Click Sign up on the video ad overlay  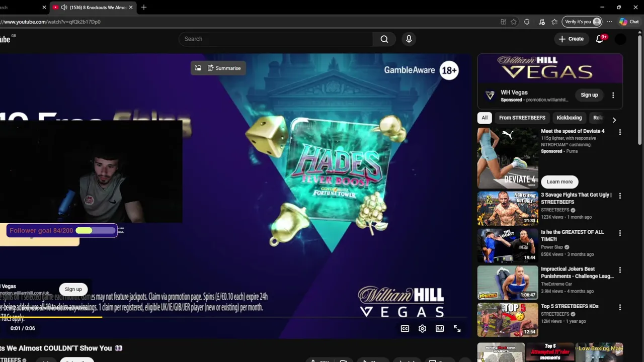pyautogui.click(x=73, y=289)
